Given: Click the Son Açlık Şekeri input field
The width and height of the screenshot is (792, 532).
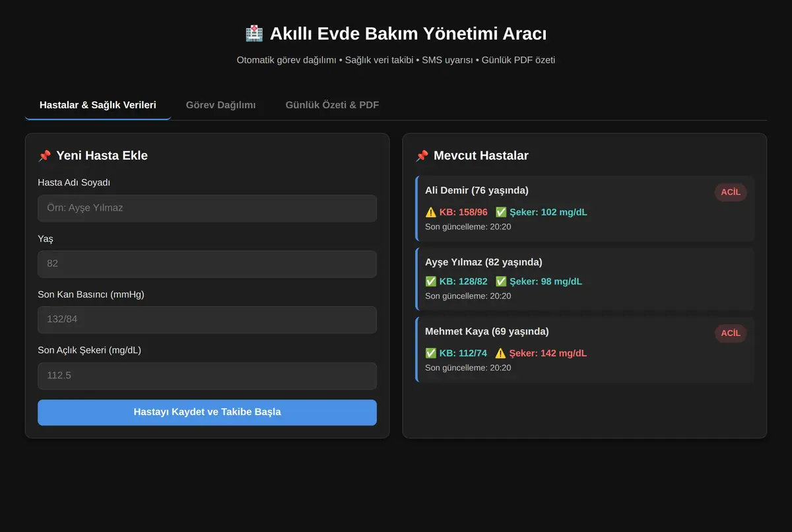Looking at the screenshot, I should pos(207,376).
